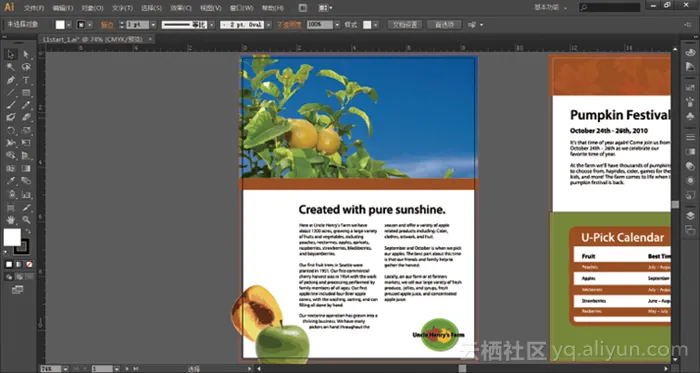Select the Pen tool

11,80
